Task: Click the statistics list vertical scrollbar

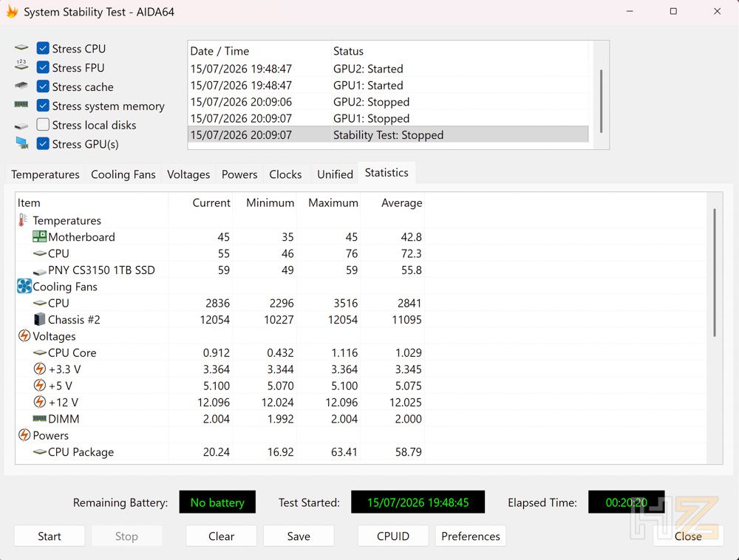Action: [x=715, y=273]
